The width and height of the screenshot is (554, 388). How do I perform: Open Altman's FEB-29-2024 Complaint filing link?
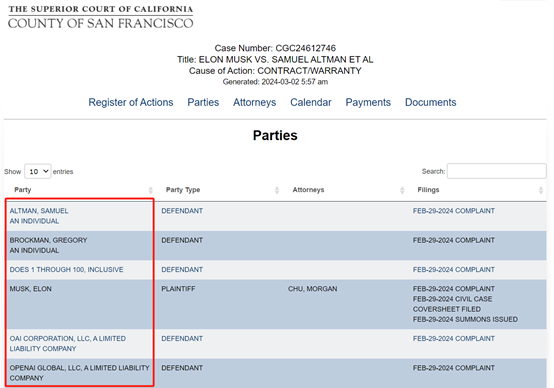click(x=454, y=211)
